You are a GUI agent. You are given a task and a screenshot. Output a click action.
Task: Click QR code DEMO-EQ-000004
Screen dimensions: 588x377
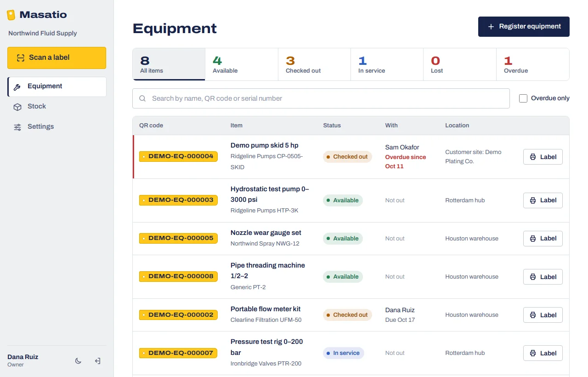pos(178,156)
